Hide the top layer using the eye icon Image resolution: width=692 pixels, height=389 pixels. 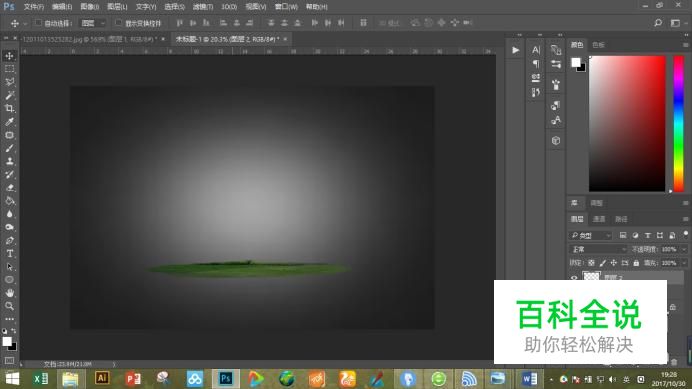click(574, 278)
